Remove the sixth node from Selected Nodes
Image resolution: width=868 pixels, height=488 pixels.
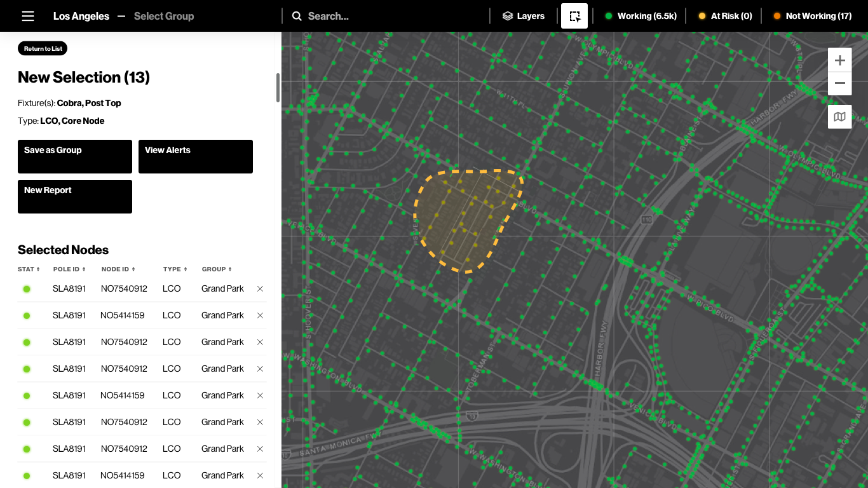pos(260,422)
